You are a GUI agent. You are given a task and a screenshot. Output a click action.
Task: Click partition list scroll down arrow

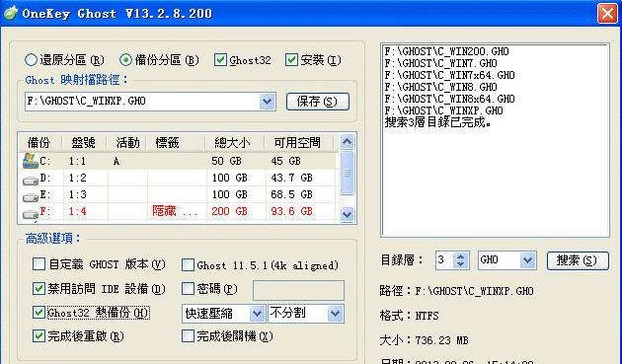coord(348,214)
